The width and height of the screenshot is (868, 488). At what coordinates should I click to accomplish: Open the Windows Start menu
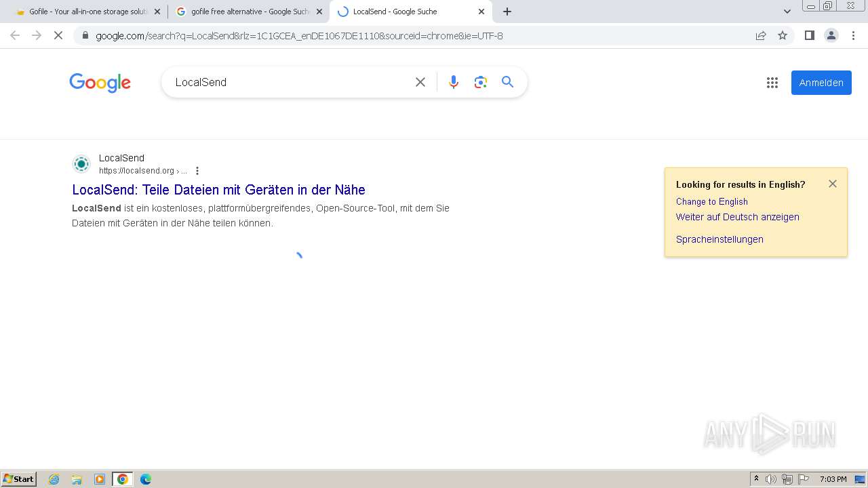[x=19, y=479]
